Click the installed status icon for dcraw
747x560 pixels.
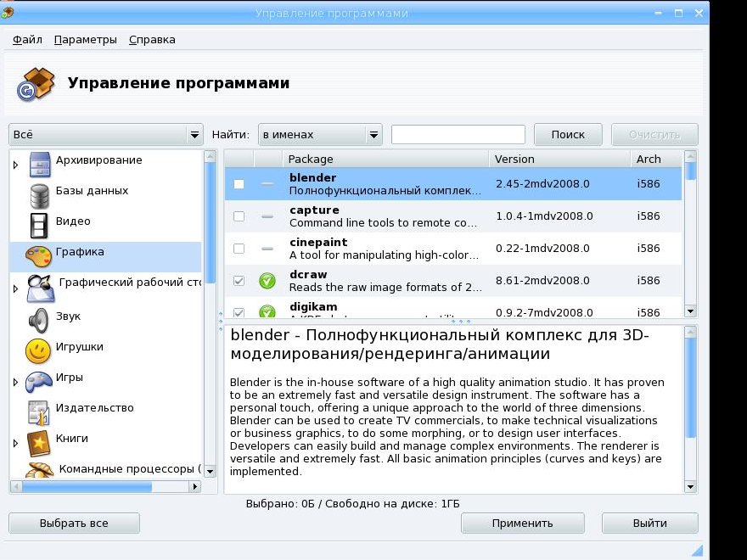point(267,281)
